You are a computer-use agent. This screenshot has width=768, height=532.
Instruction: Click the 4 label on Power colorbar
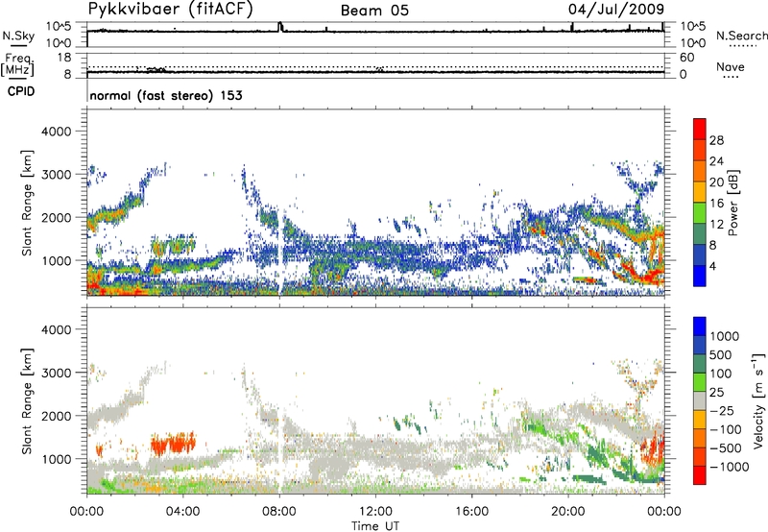coord(712,267)
